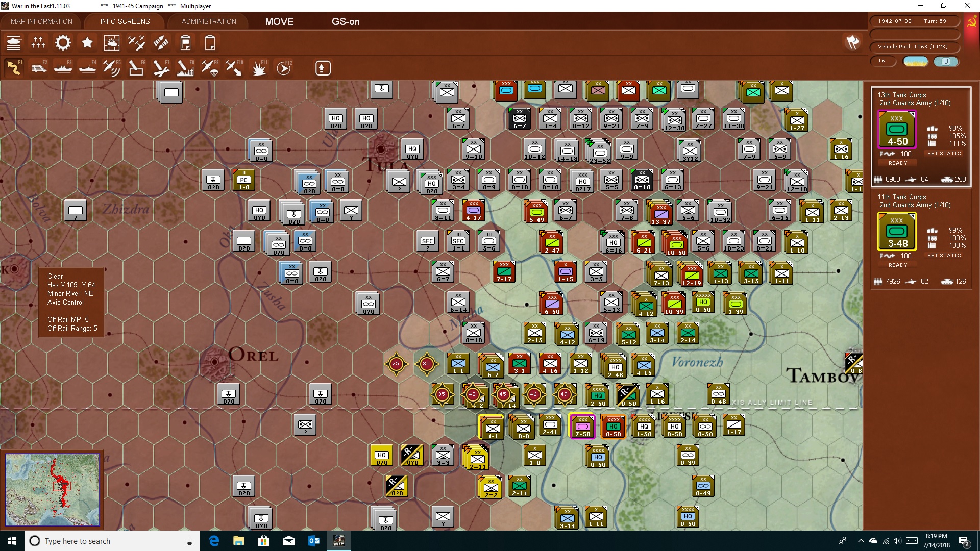Viewport: 980px width, 551px height.
Task: Open Windows Start menu
Action: 12,541
